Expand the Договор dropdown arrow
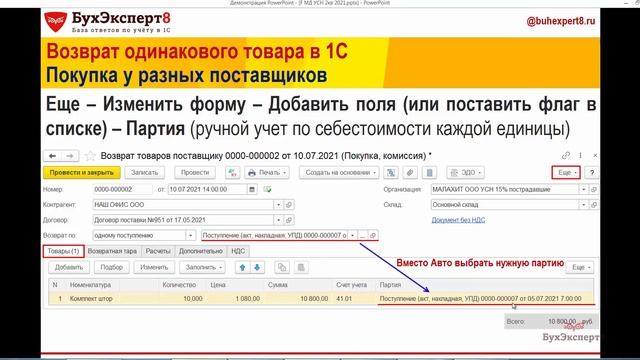640x360 pixels. (278, 220)
